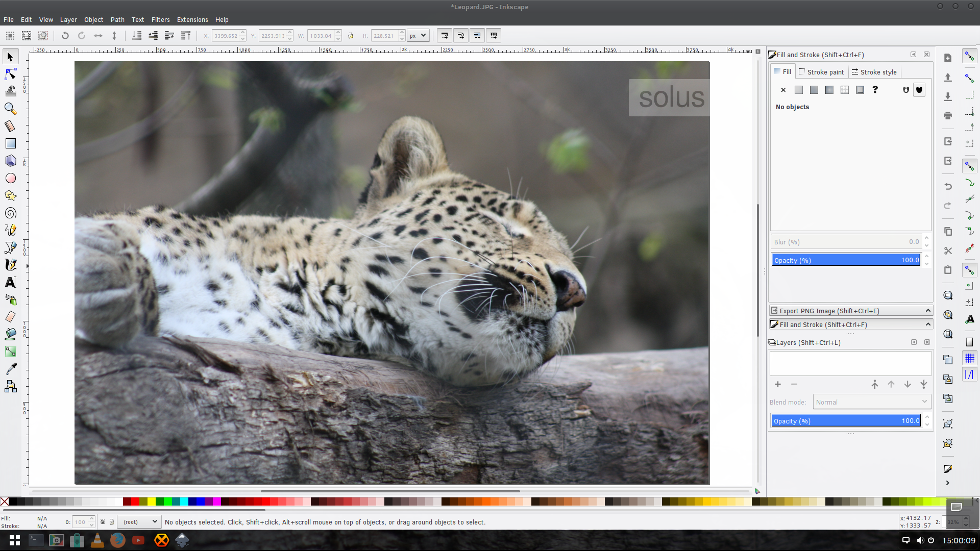This screenshot has width=980, height=551.
Task: Open the Blend mode Normal dropdown
Action: (872, 402)
